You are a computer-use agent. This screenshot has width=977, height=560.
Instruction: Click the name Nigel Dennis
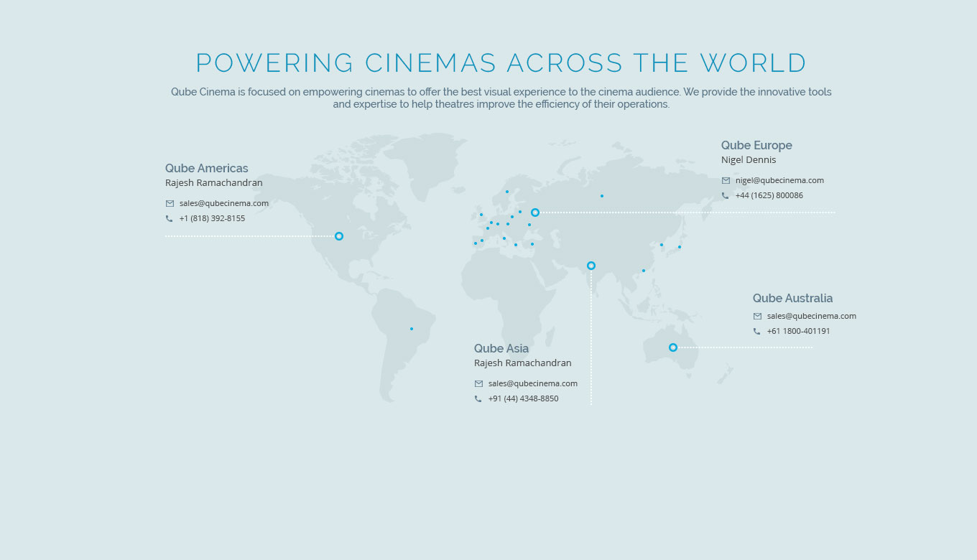(749, 159)
